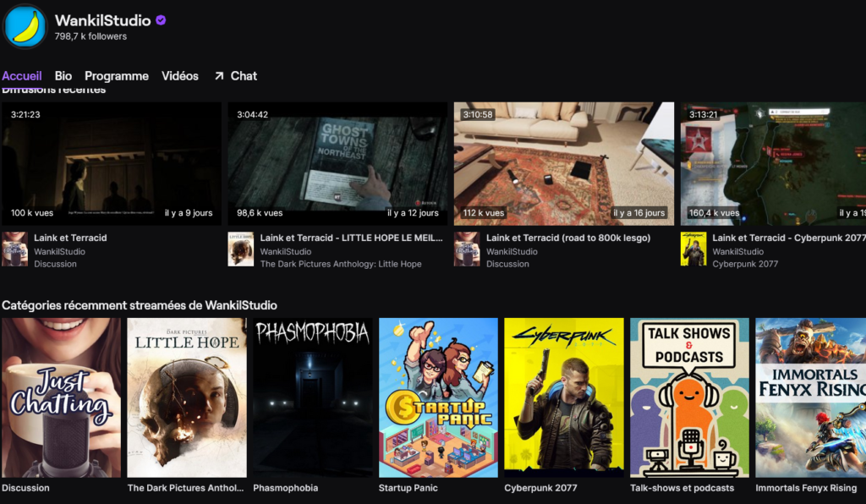Click the '798,7 k followers' text
The width and height of the screenshot is (866, 504).
90,36
